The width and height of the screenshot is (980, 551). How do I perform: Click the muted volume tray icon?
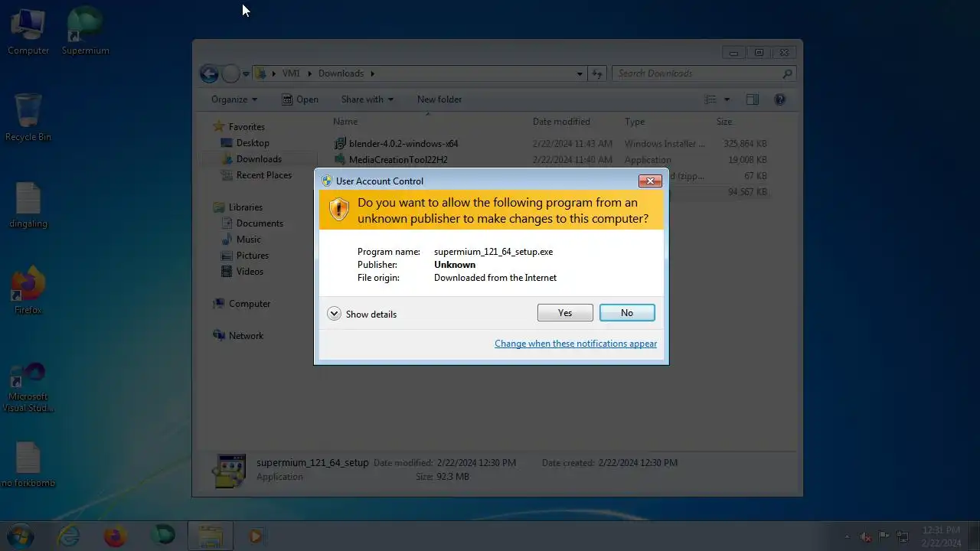coord(866,536)
